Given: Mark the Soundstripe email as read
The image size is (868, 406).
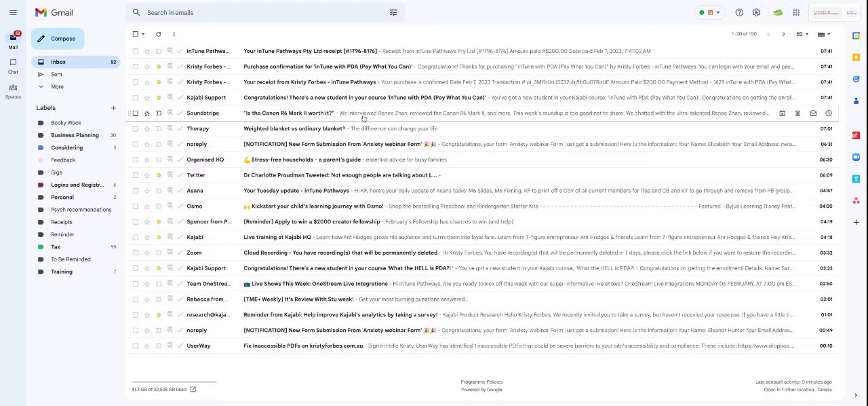Looking at the screenshot, I should click(x=813, y=113).
